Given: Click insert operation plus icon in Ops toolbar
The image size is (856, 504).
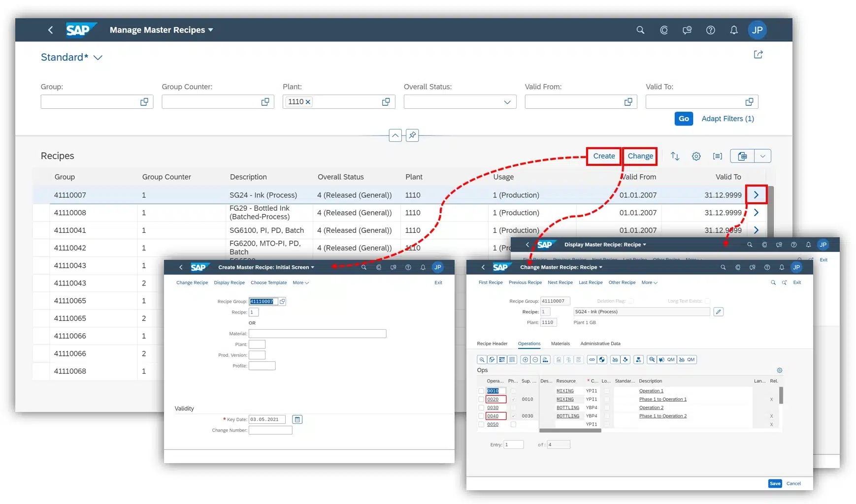Looking at the screenshot, I should pyautogui.click(x=525, y=359).
